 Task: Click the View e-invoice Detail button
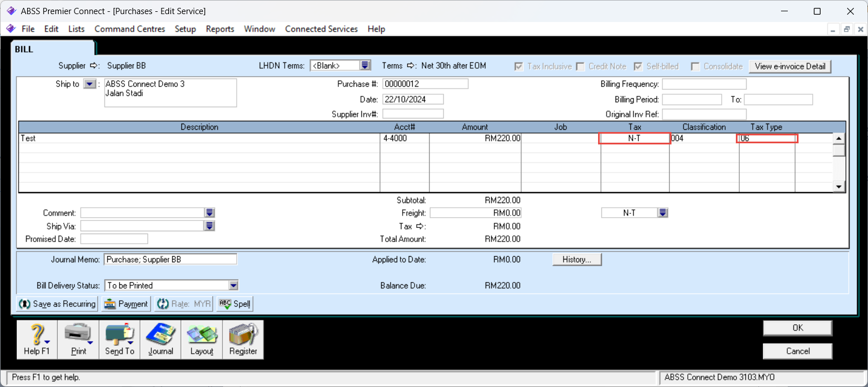(790, 67)
